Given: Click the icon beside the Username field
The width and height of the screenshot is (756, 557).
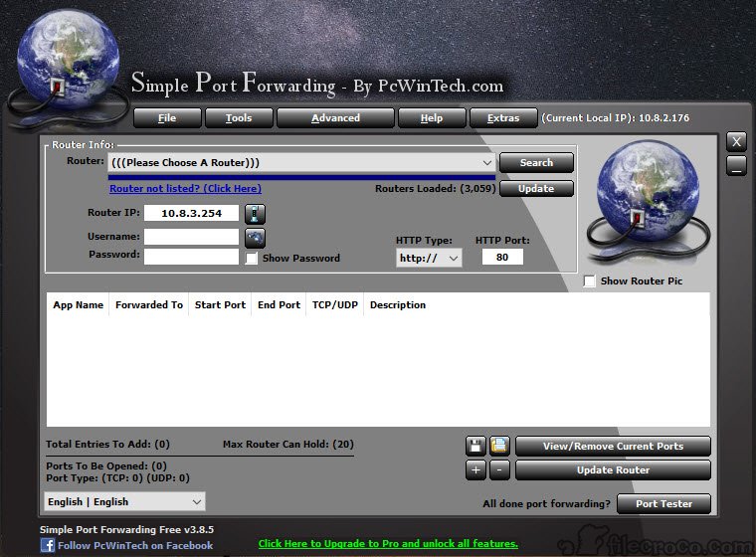Looking at the screenshot, I should [255, 238].
